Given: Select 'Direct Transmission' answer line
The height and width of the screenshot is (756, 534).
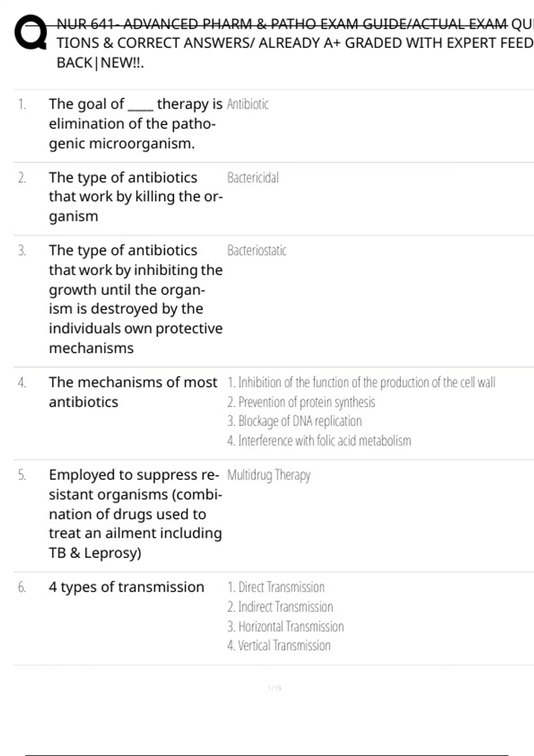Looking at the screenshot, I should 276,587.
